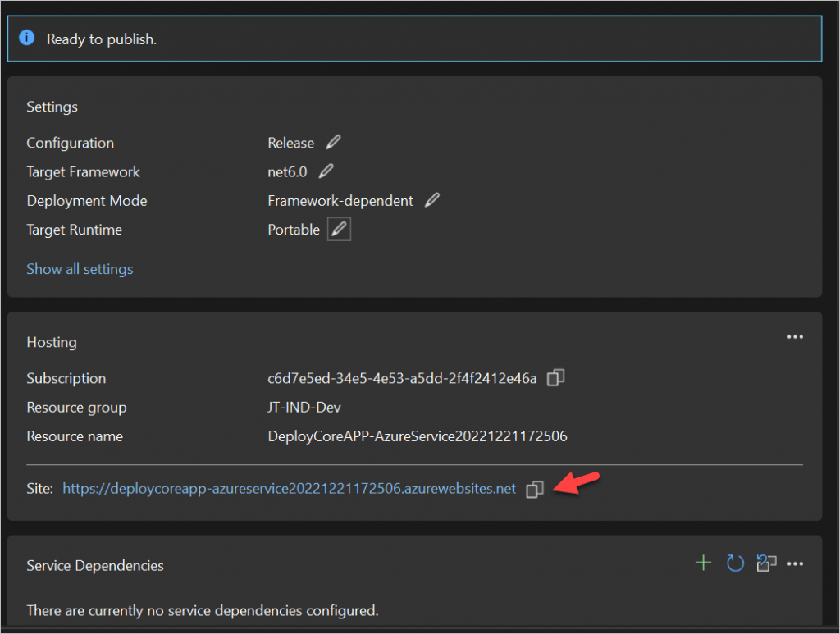Viewport: 840px width, 634px height.
Task: Add a new service dependency
Action: coord(703,563)
